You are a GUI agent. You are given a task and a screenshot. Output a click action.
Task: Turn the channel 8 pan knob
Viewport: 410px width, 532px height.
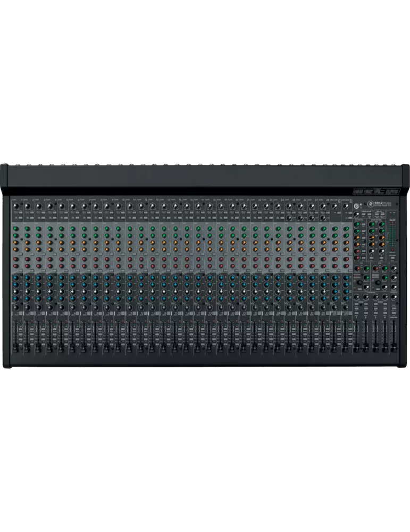click(x=95, y=307)
